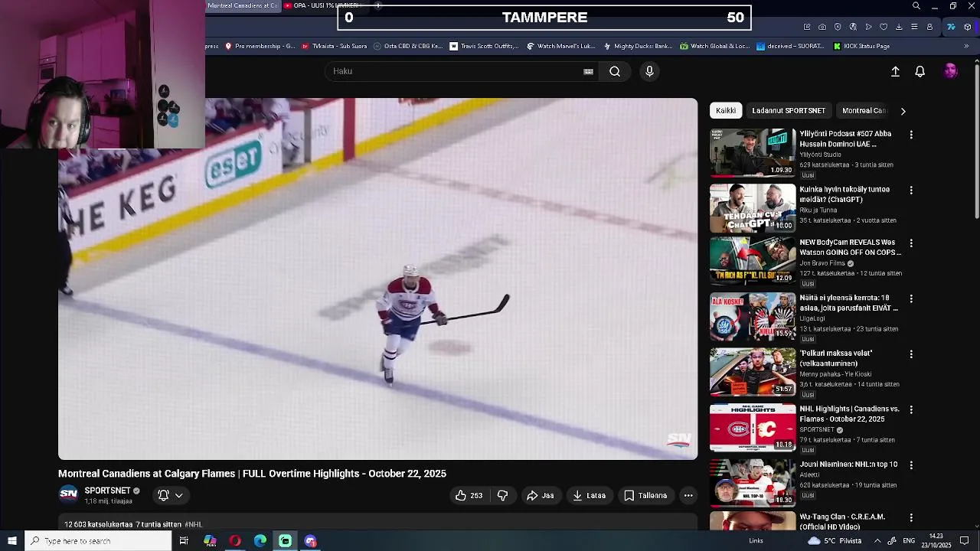The image size is (980, 551).
Task: Click the browser snapshot edit icon
Action: point(807,27)
